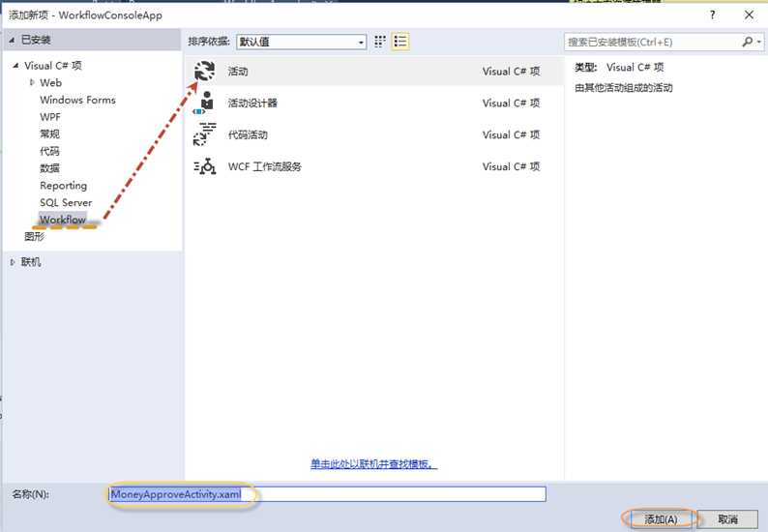Select 代码 category
768x532 pixels.
click(49, 151)
